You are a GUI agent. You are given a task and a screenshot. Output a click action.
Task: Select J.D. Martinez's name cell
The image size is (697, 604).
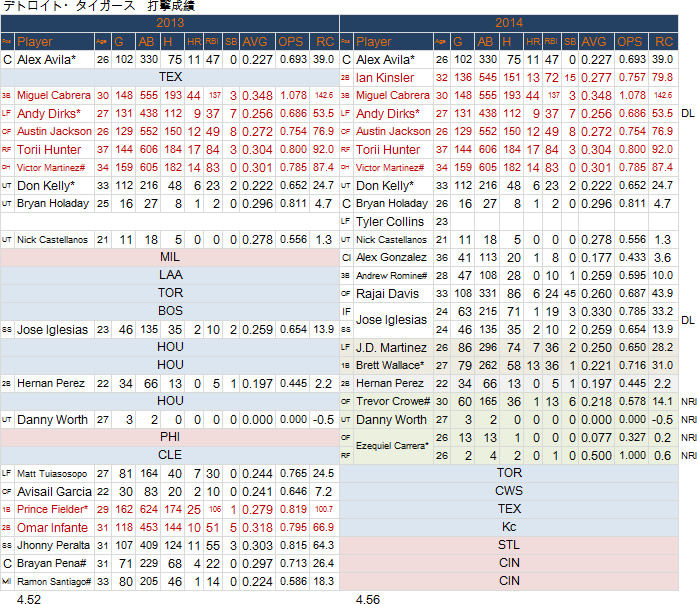click(393, 348)
